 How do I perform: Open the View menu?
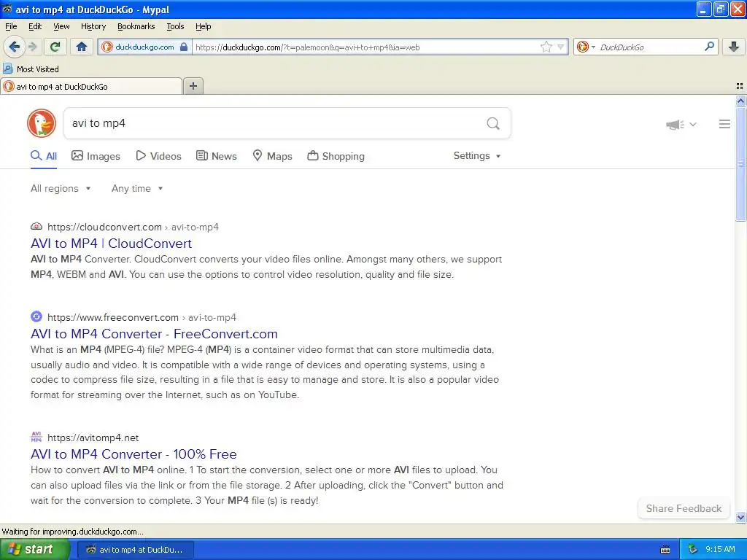point(61,26)
